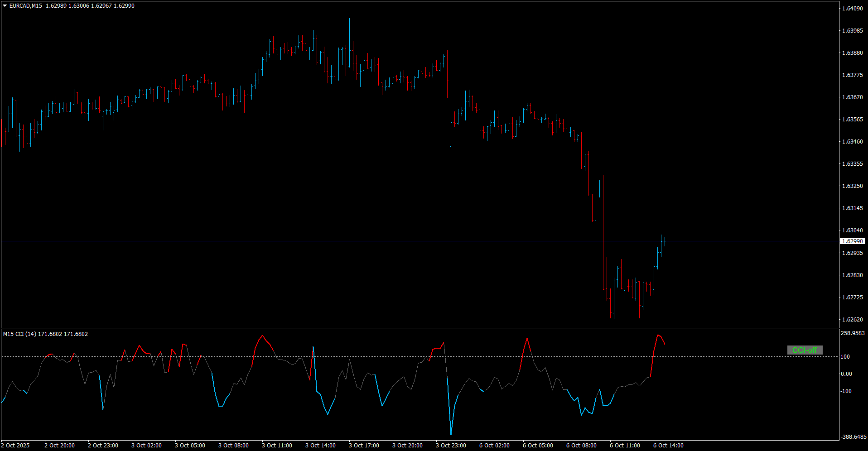
Task: Click the 3 Oct 11:00 time label
Action: 277,446
